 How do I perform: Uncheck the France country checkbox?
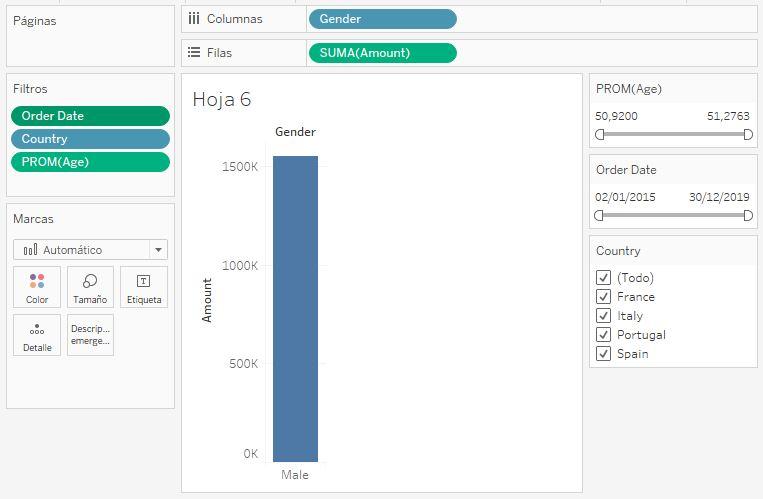[603, 297]
